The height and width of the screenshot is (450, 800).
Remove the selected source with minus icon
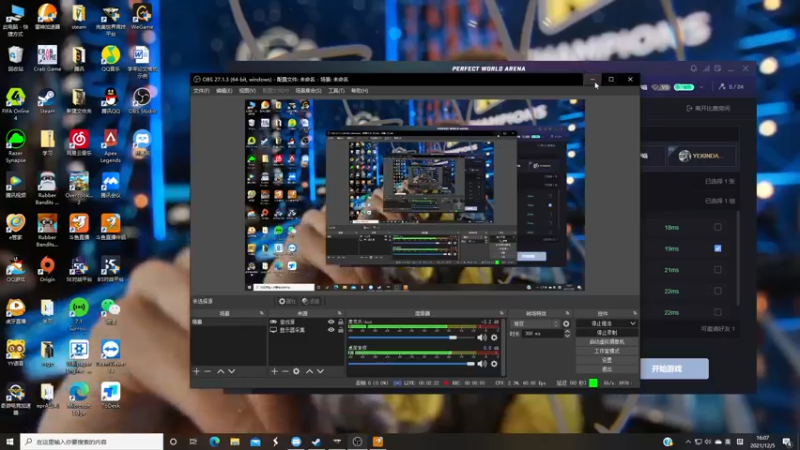tap(285, 371)
